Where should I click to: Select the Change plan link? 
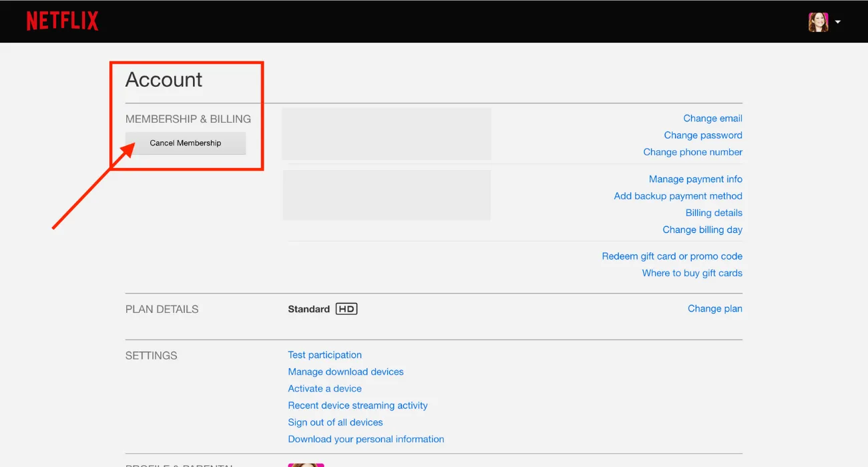pyautogui.click(x=714, y=308)
